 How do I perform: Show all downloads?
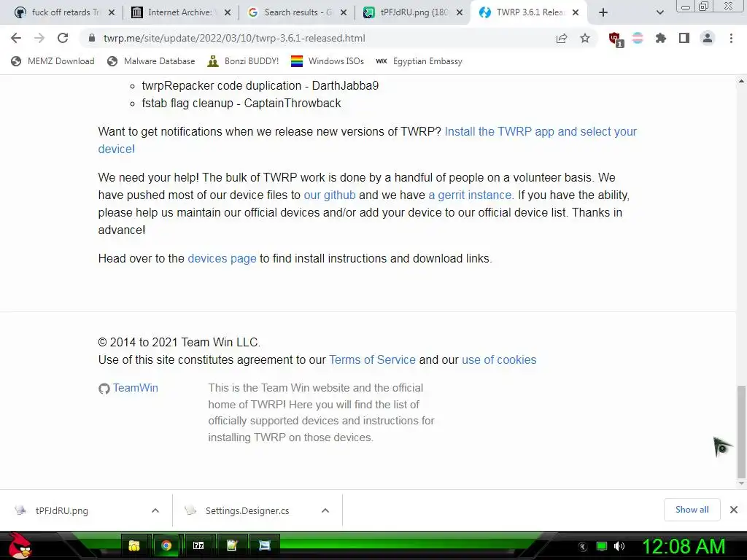click(x=692, y=510)
